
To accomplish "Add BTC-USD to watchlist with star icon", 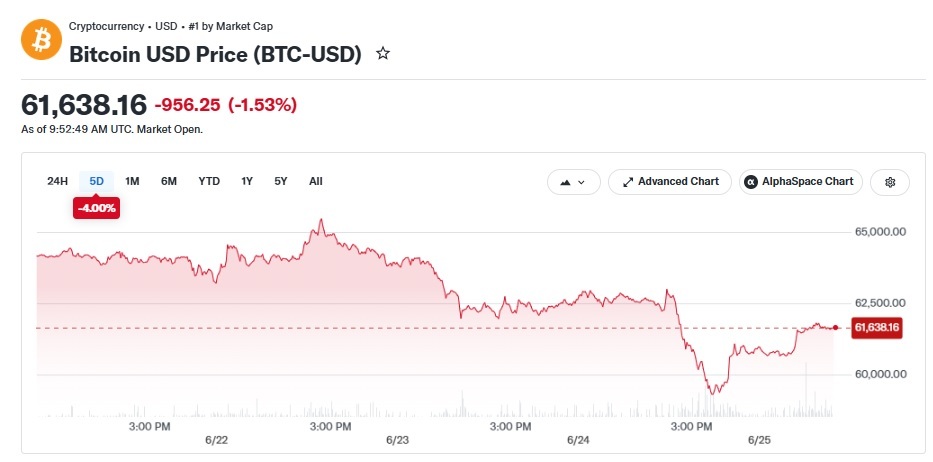I will [x=383, y=54].
